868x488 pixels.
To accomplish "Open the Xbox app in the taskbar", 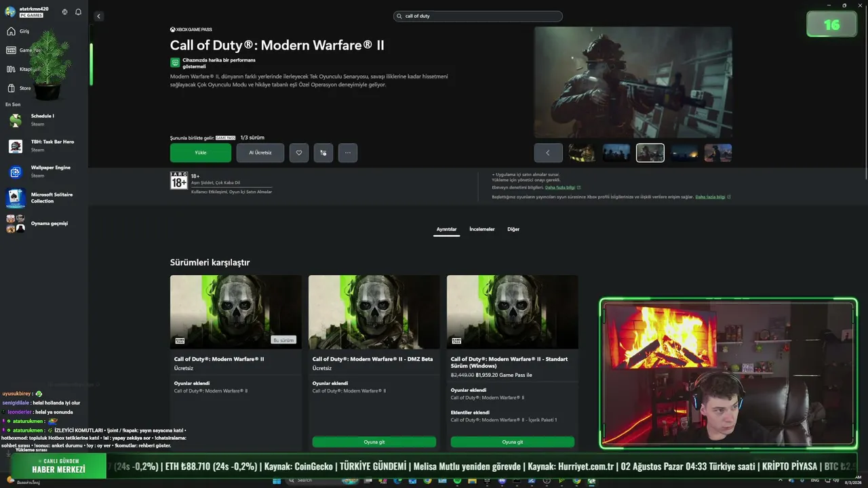I will click(591, 481).
